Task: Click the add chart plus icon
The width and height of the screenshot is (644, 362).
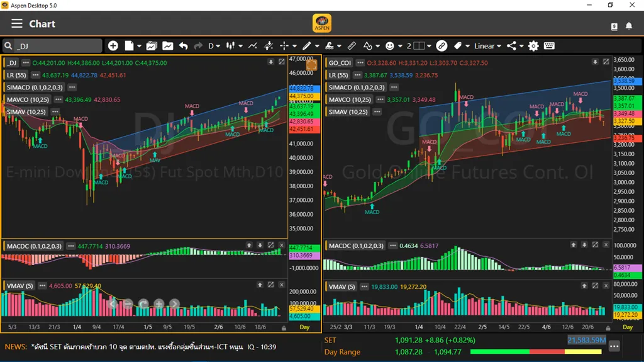Action: pyautogui.click(x=113, y=46)
